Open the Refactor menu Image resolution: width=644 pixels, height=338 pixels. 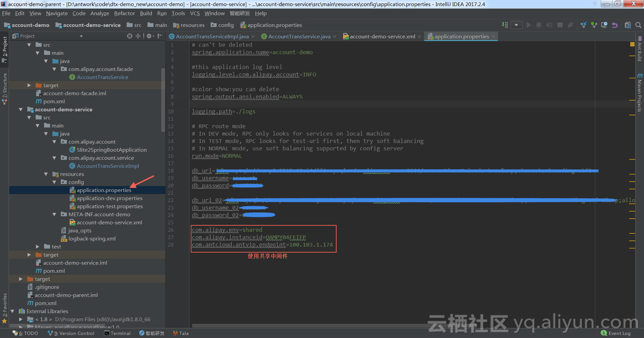pyautogui.click(x=124, y=13)
